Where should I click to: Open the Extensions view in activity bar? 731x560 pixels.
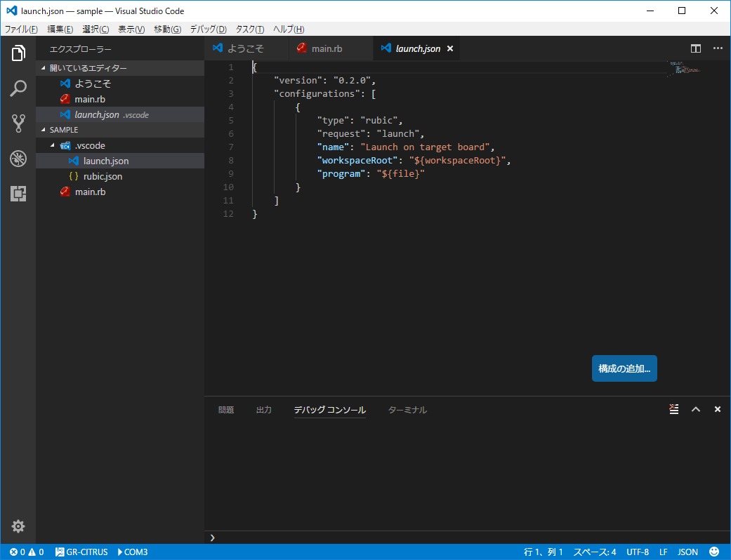(18, 194)
